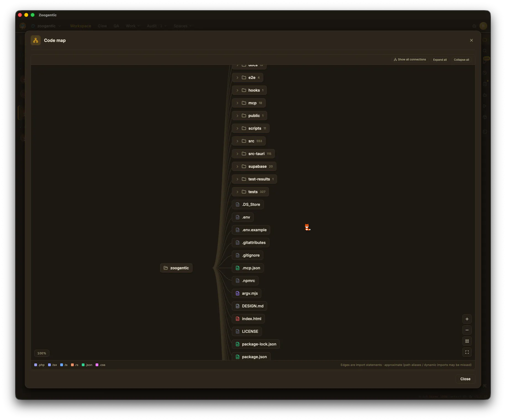This screenshot has height=420, width=506.
Task: Click the .gitignore file icon
Action: coord(238,255)
